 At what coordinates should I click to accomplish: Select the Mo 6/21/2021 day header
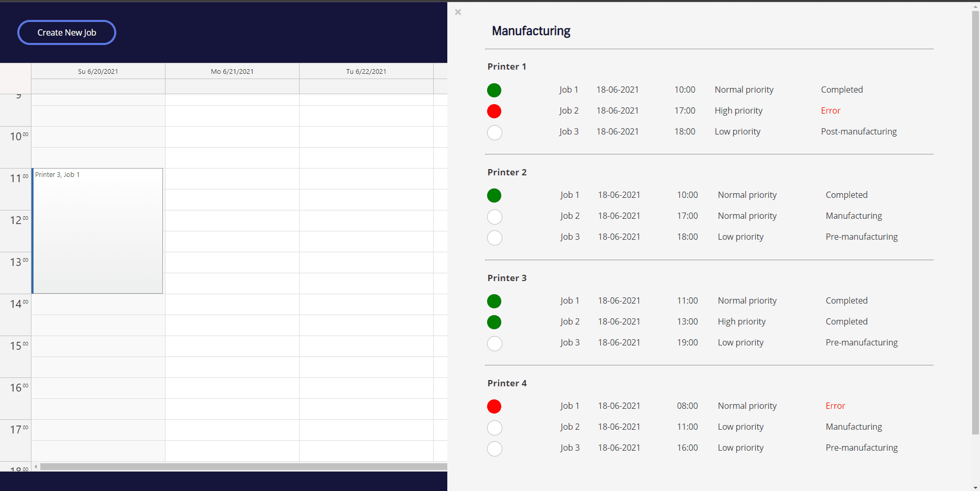(x=232, y=71)
